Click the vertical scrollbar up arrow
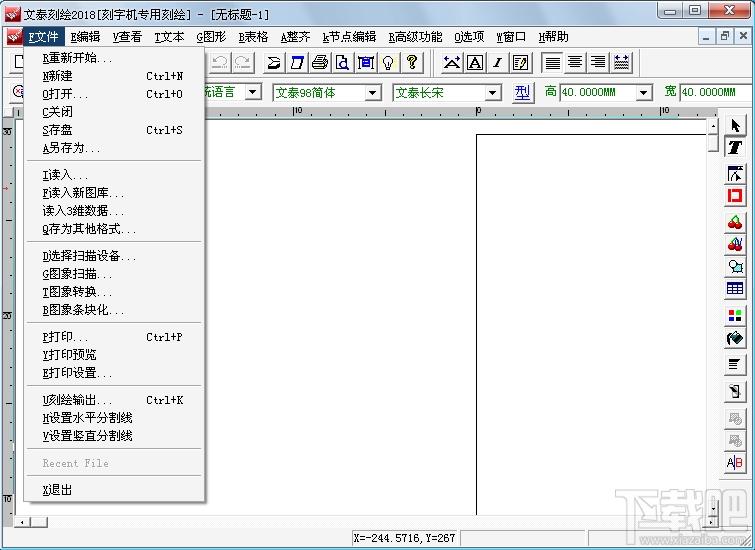The image size is (755, 550). pyautogui.click(x=713, y=126)
